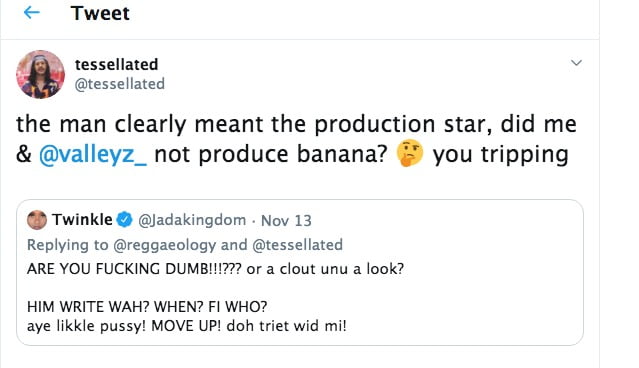
Task: Open the @Jadakingdom handle
Action: point(192,220)
